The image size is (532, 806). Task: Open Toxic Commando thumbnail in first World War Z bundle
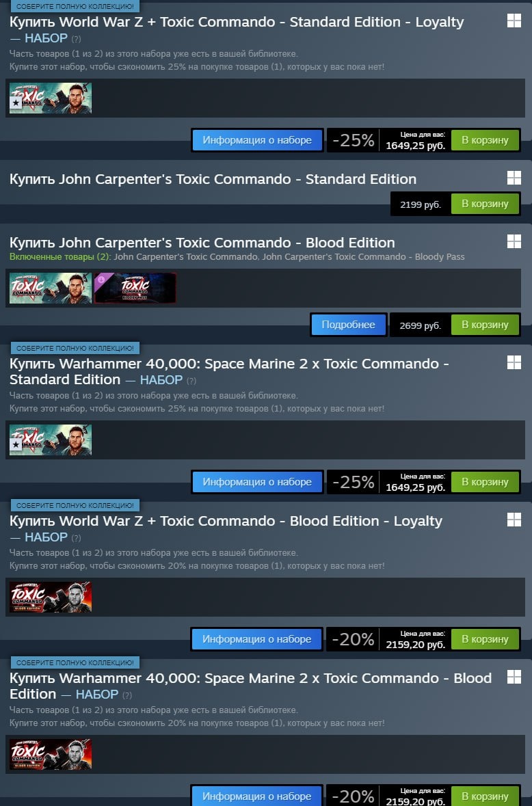[51, 98]
